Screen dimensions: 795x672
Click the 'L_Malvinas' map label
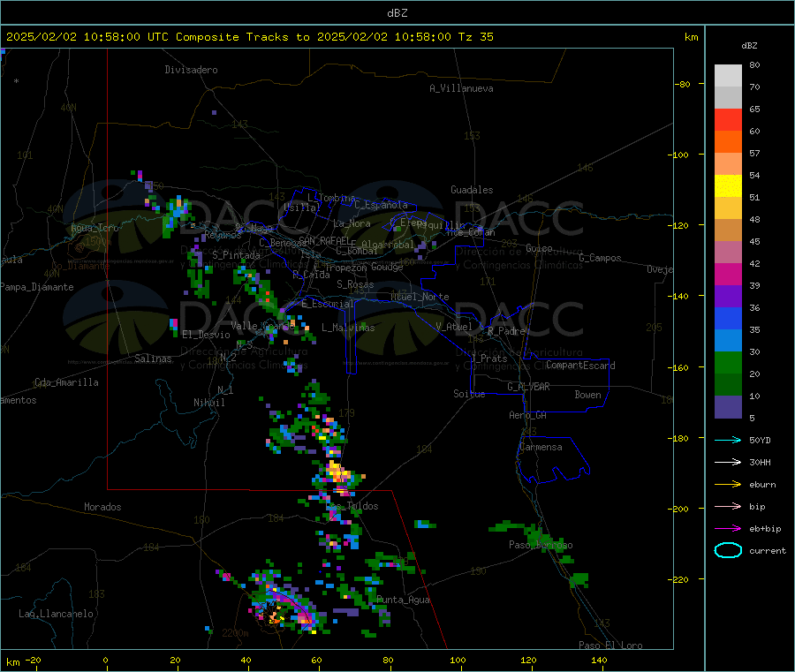pos(348,328)
